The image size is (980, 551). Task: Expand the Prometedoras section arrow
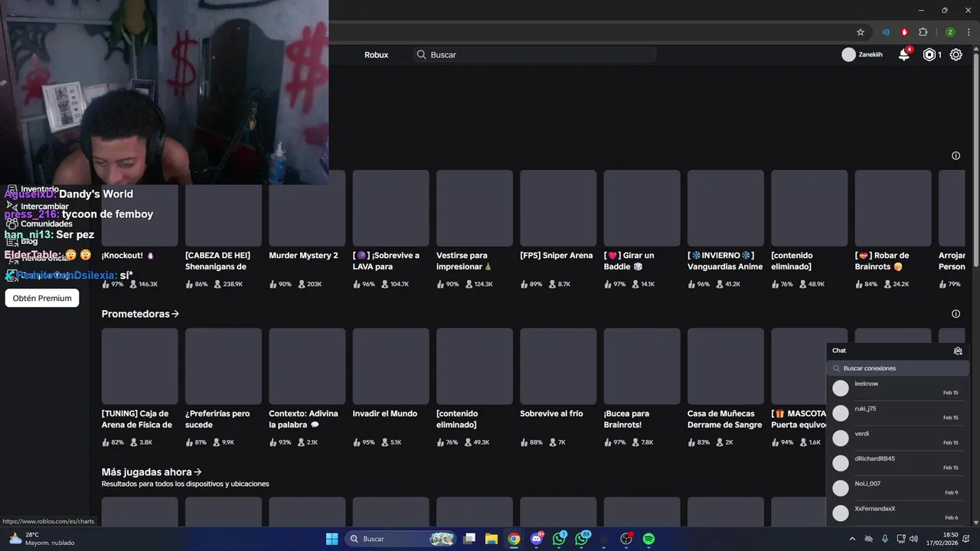[175, 314]
